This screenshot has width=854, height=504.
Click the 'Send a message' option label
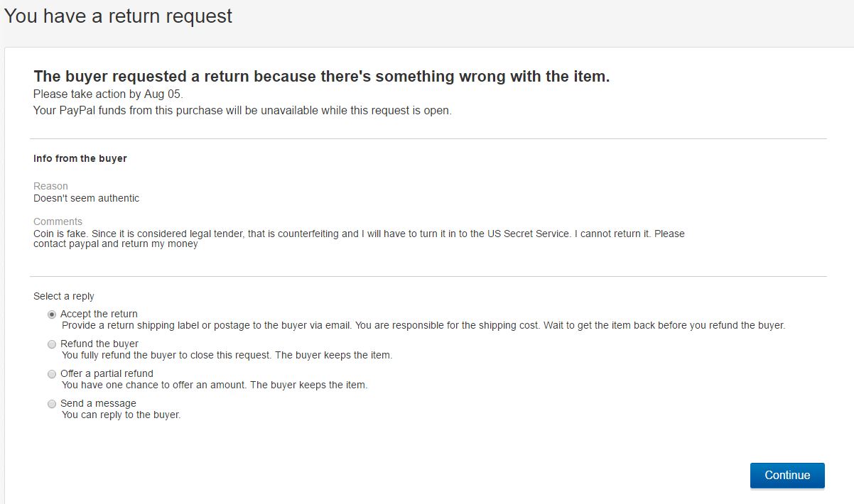[x=98, y=403]
